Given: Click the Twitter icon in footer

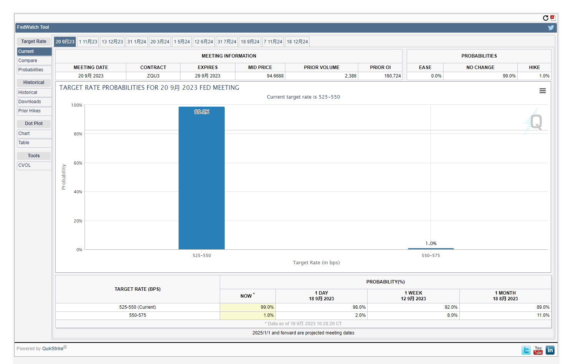Looking at the screenshot, I should click(526, 350).
